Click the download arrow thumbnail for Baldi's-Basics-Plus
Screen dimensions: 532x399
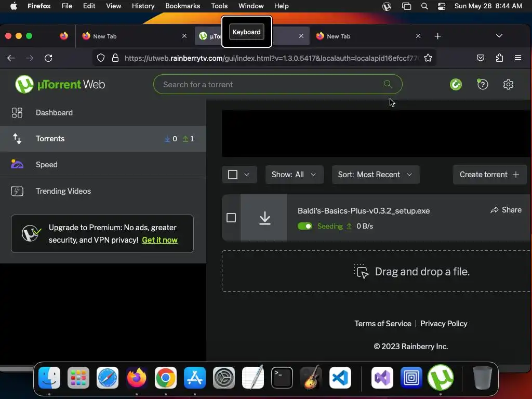tap(264, 218)
